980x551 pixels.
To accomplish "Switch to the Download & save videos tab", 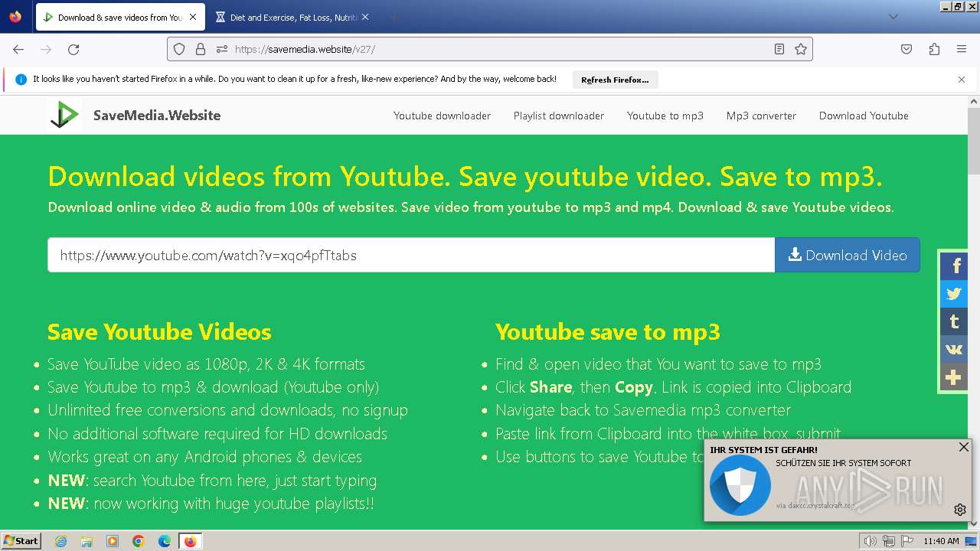I will [120, 17].
